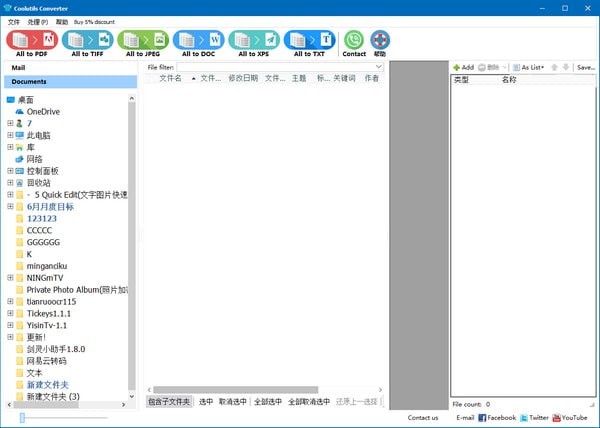Screen dimensions: 600x428
Task: Select the All to TIFF conversion button
Action: tap(86, 40)
